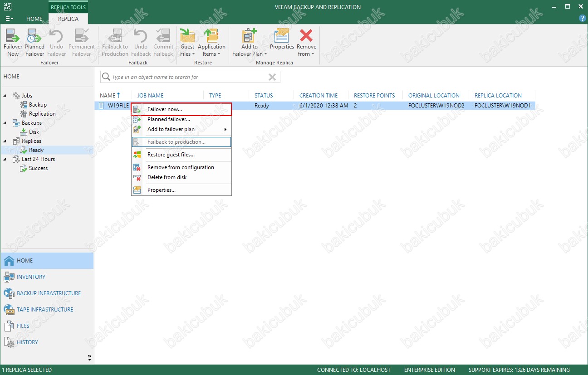Click the Failback to Production ribbon icon

point(115,43)
